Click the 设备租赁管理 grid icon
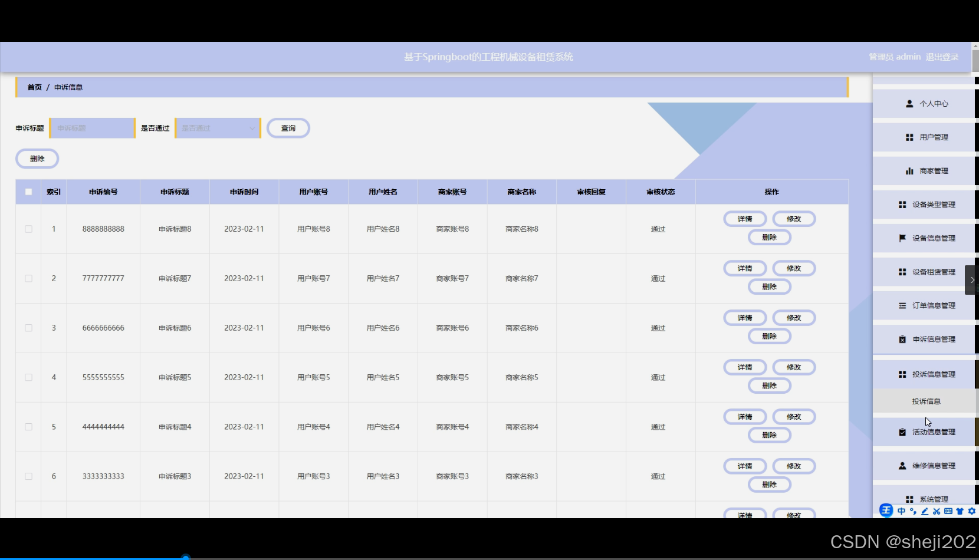Image resolution: width=979 pixels, height=560 pixels. (x=902, y=272)
